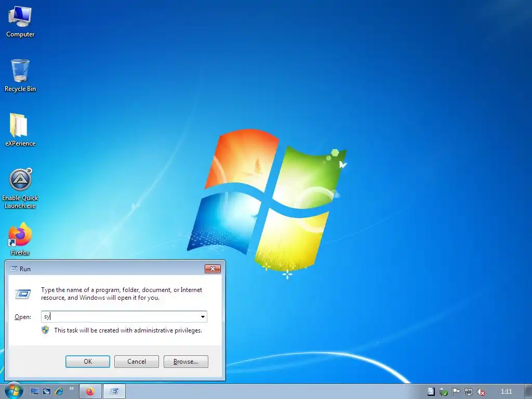Image resolution: width=532 pixels, height=399 pixels.
Task: Switch to Firefox taskbar button
Action: pos(90,392)
